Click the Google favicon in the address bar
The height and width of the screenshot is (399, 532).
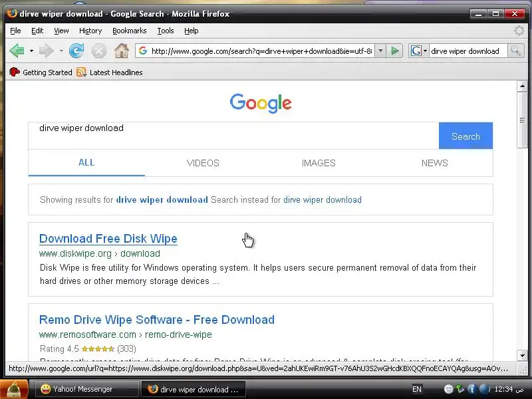143,51
